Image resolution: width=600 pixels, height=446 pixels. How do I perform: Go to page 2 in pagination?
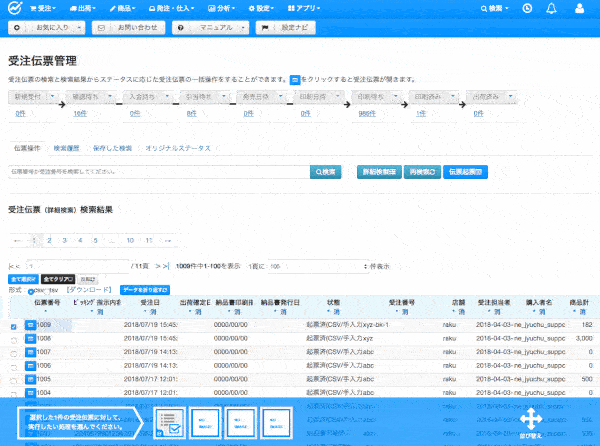[49, 241]
